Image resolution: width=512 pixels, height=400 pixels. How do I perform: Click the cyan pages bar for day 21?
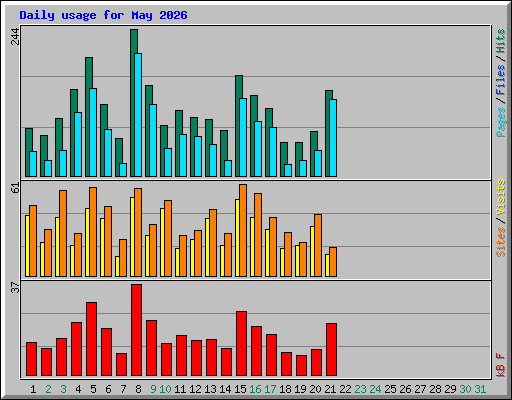[333, 138]
